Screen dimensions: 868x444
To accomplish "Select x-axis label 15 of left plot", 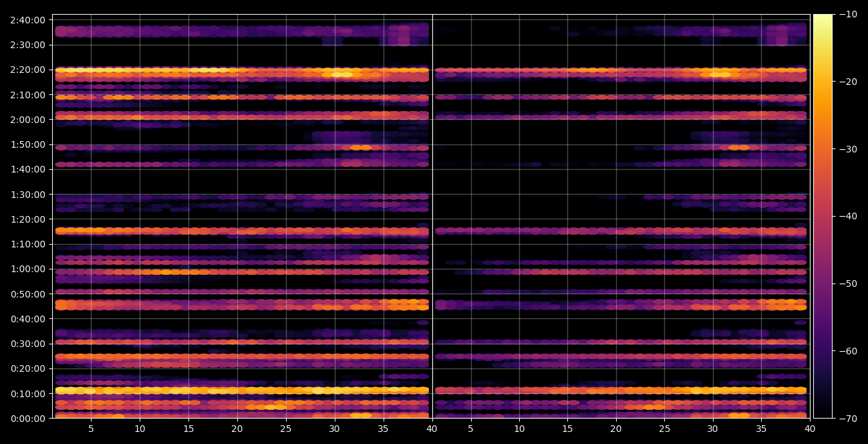I will click(188, 429).
